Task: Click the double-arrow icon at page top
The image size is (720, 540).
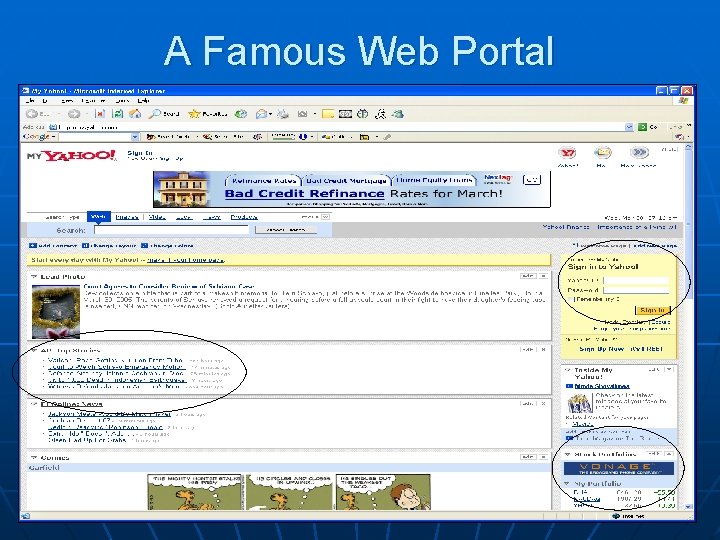Action: click(639, 153)
